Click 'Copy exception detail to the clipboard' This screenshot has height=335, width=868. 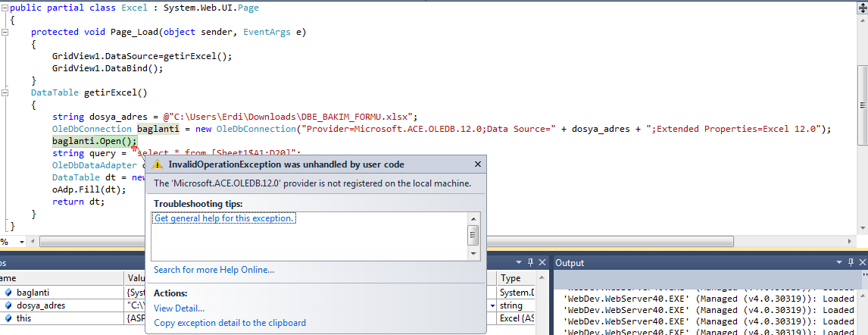(229, 323)
